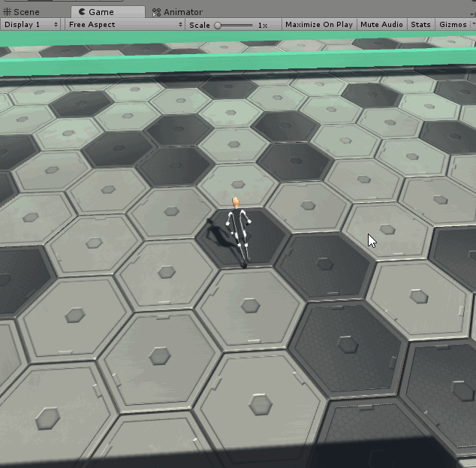Screen dimensions: 476x468
Task: Toggle Mute Audio
Action: tap(381, 25)
